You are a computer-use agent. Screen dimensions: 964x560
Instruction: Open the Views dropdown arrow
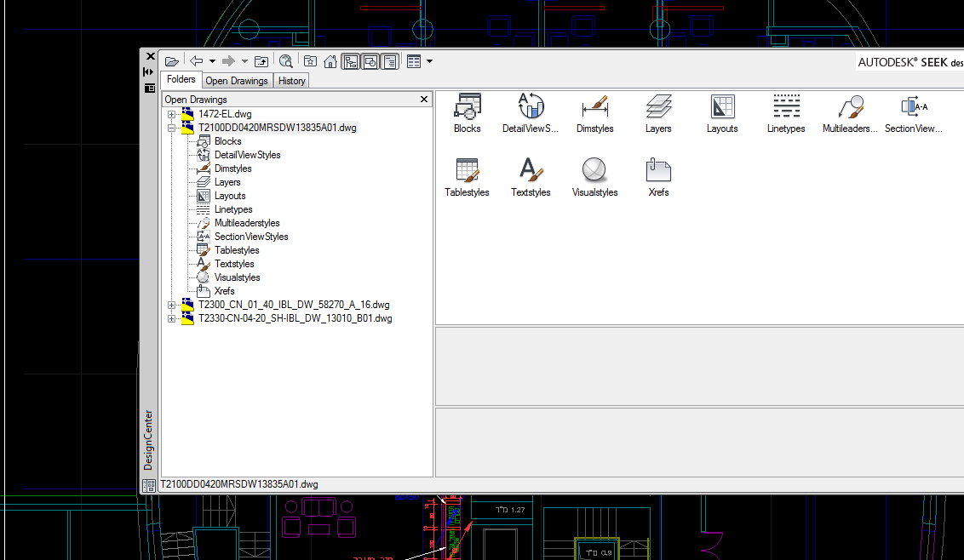click(x=429, y=61)
